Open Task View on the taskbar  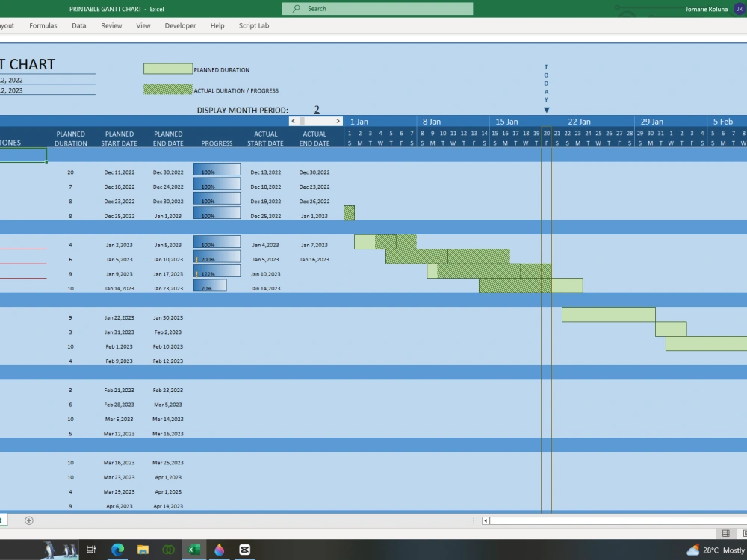(91, 550)
